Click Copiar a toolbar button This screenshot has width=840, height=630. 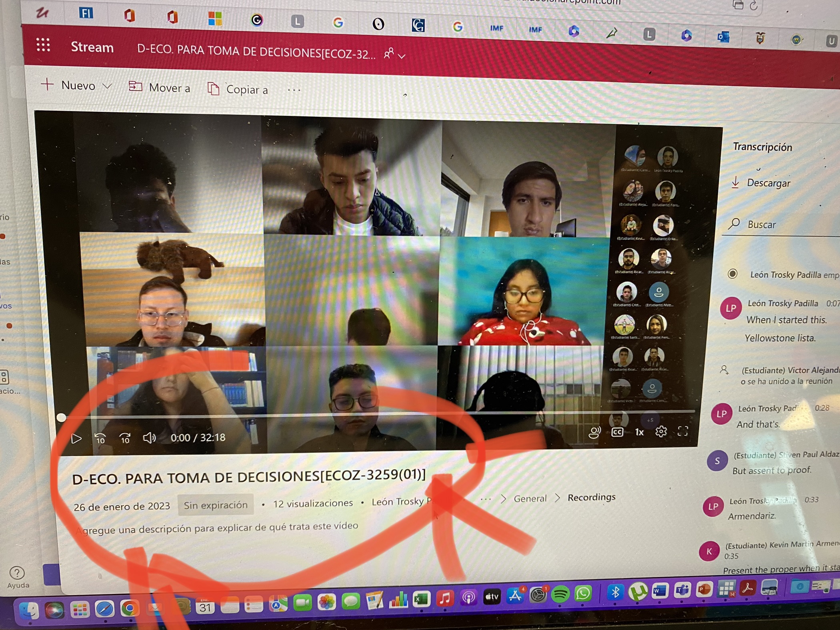coord(238,90)
